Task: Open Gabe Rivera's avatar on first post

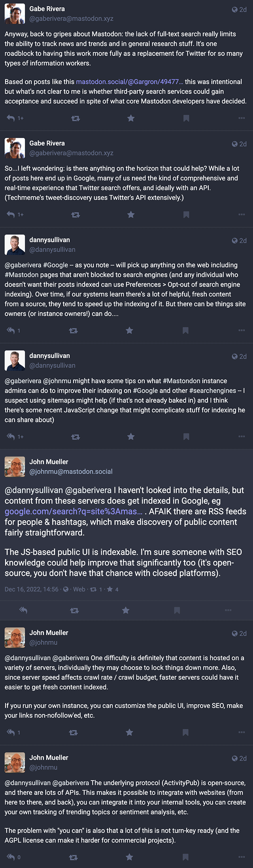Action: click(x=15, y=14)
